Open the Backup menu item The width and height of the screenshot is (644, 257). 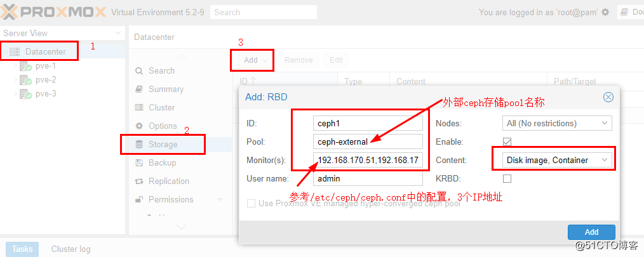click(180, 162)
